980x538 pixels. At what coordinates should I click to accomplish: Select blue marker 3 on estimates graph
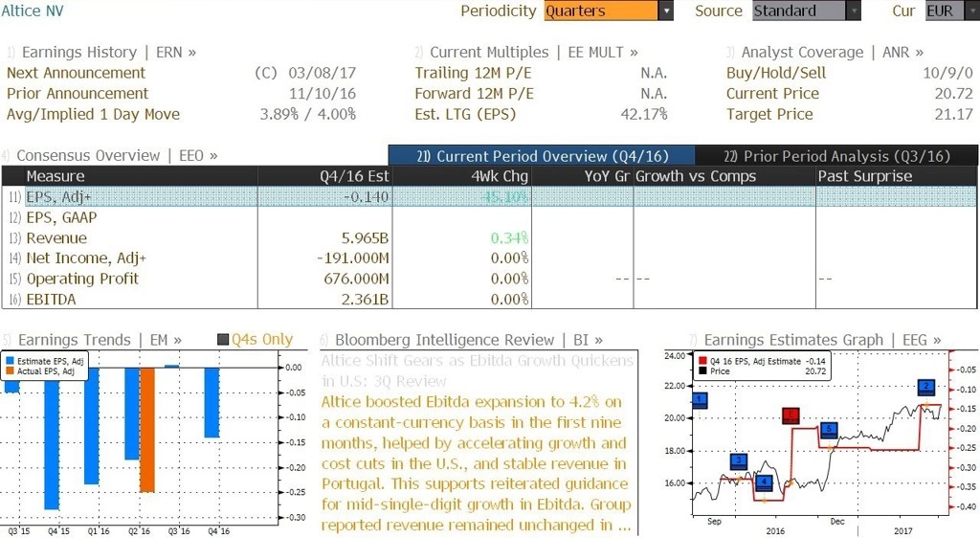739,461
